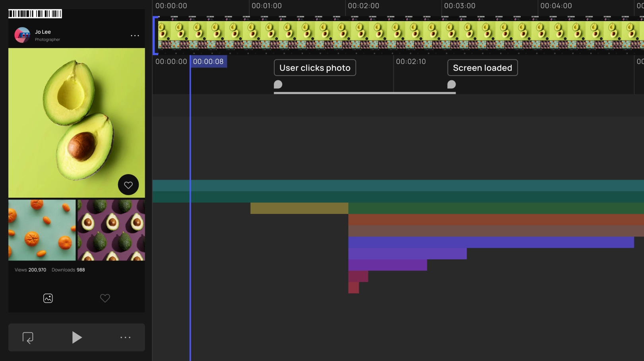Click the rotate device icon
This screenshot has height=361, width=644.
(28, 338)
